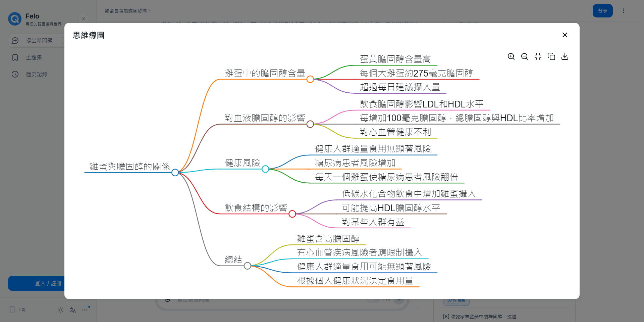Click the page title 雞蛋會增加膽固醇嗎？

click(x=128, y=11)
